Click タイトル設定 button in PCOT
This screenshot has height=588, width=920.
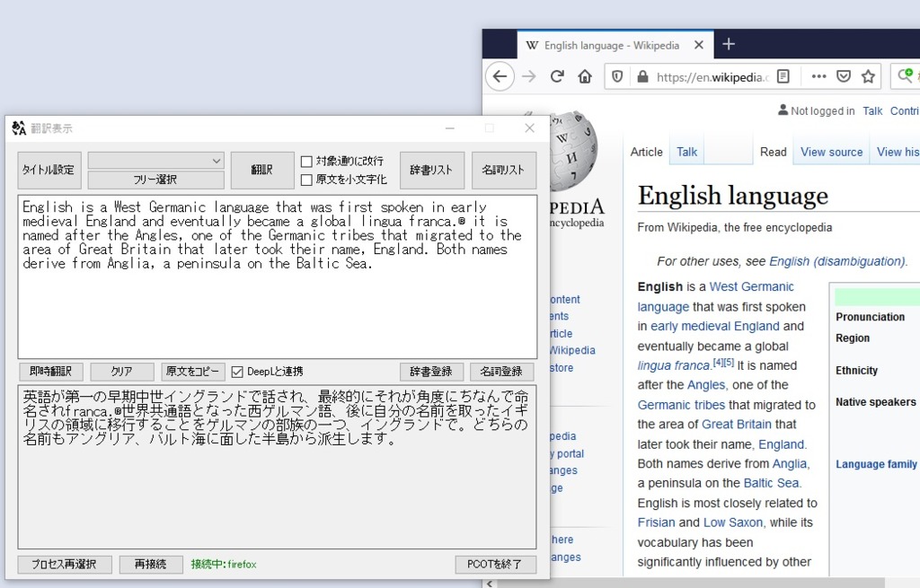pos(49,170)
